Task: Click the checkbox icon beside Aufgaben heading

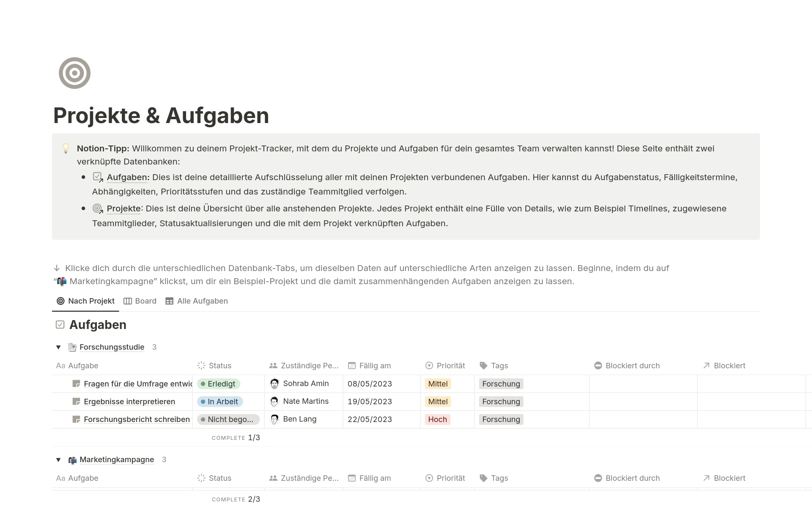Action: pos(59,324)
